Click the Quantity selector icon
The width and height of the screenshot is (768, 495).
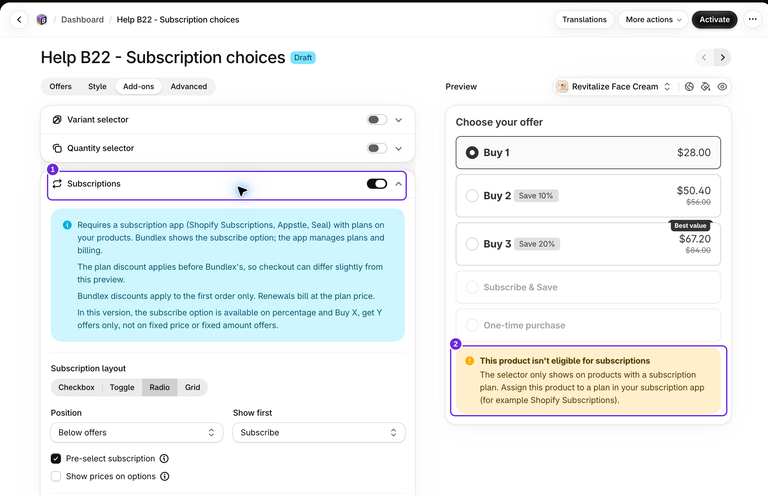tap(57, 148)
